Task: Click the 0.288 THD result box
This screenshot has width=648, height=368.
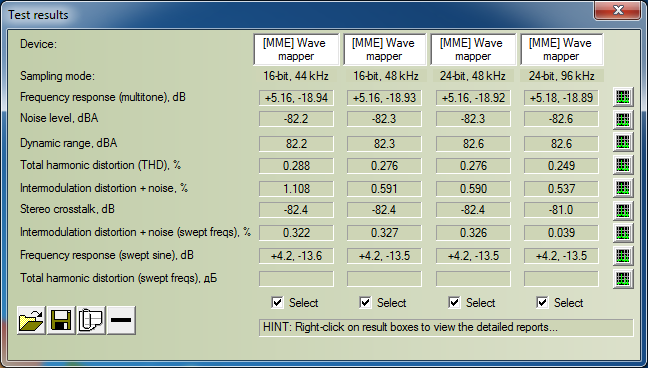Action: coord(296,166)
